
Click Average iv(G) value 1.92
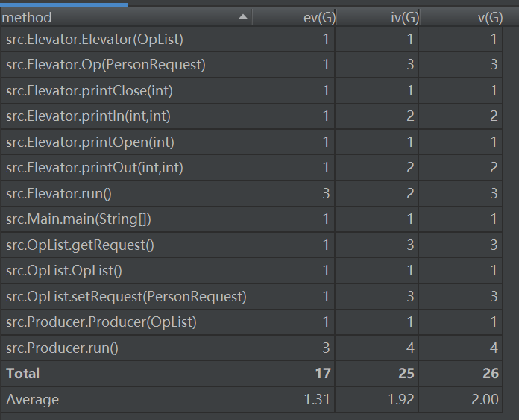401,399
